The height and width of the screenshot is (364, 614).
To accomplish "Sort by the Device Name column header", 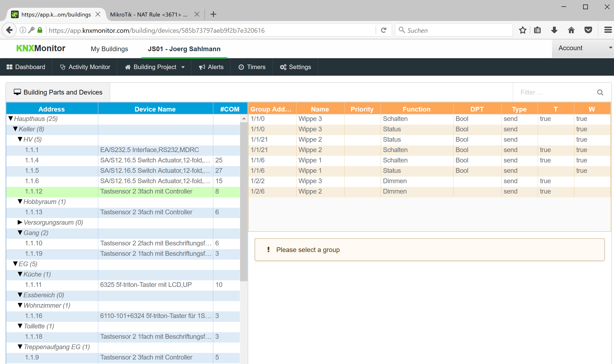I will coord(155,109).
